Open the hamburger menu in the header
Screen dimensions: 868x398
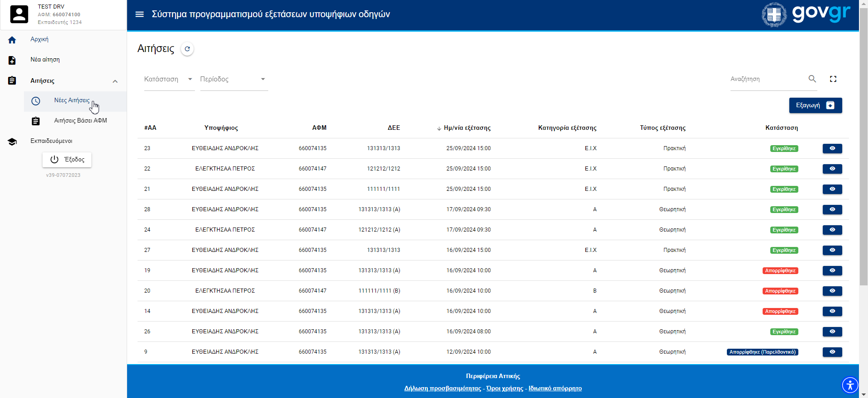(x=140, y=14)
